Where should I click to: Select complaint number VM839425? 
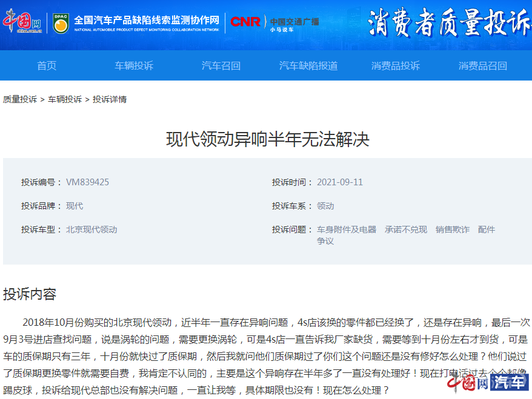tap(87, 182)
